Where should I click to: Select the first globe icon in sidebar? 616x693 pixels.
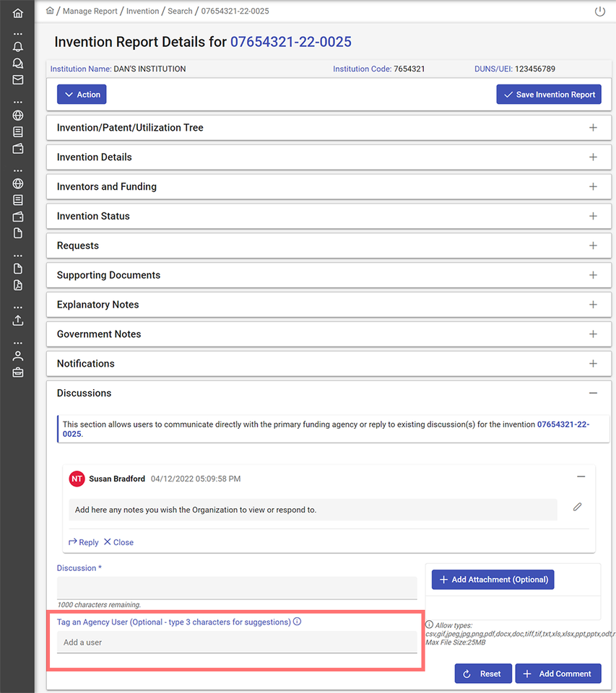(17, 115)
